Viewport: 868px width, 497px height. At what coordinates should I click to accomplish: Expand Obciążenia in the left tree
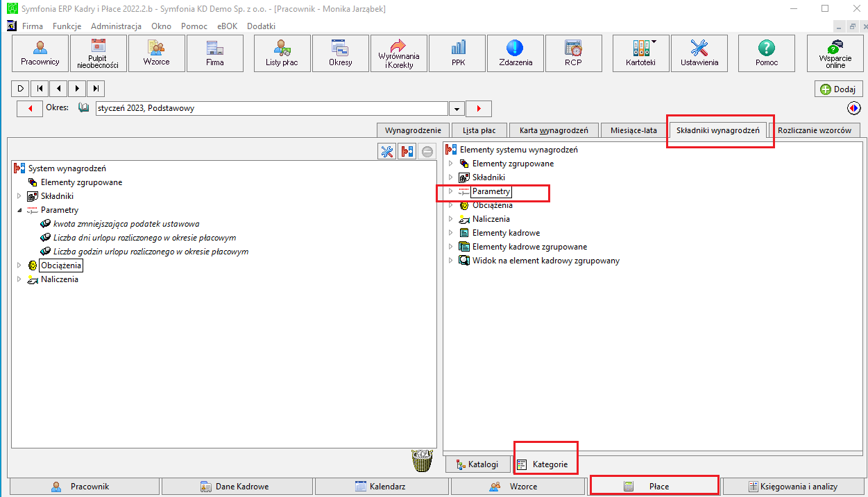[19, 265]
